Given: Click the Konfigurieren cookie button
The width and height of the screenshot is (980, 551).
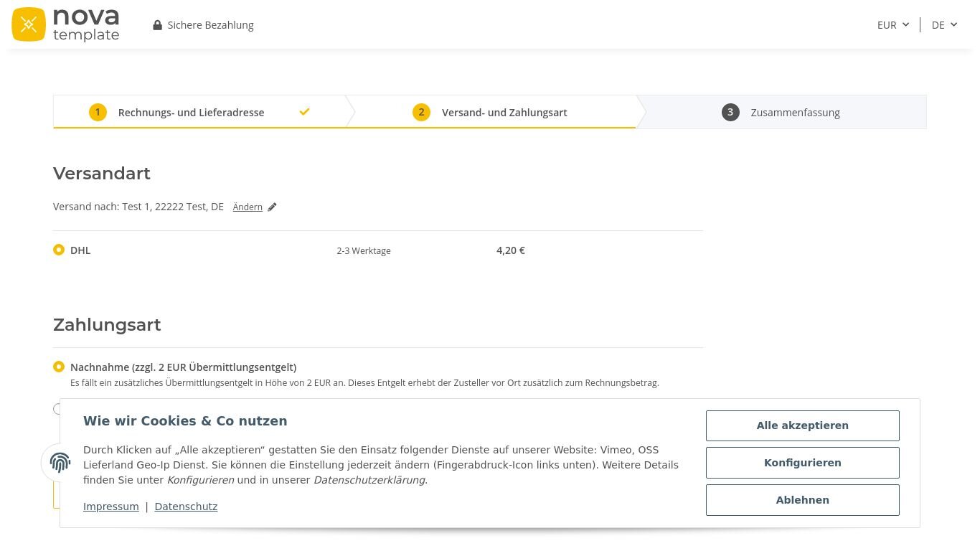Looking at the screenshot, I should tap(802, 463).
